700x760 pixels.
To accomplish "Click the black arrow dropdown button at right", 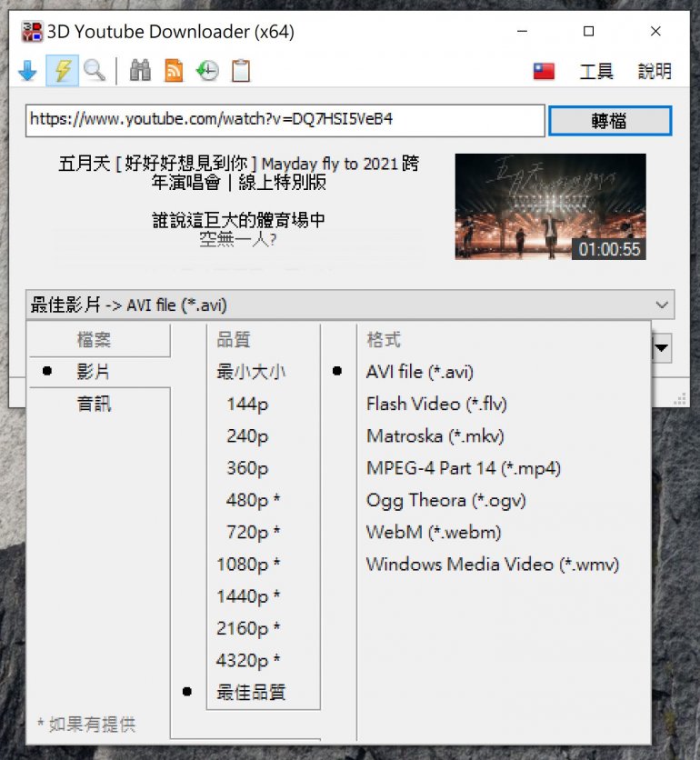I will pos(663,347).
